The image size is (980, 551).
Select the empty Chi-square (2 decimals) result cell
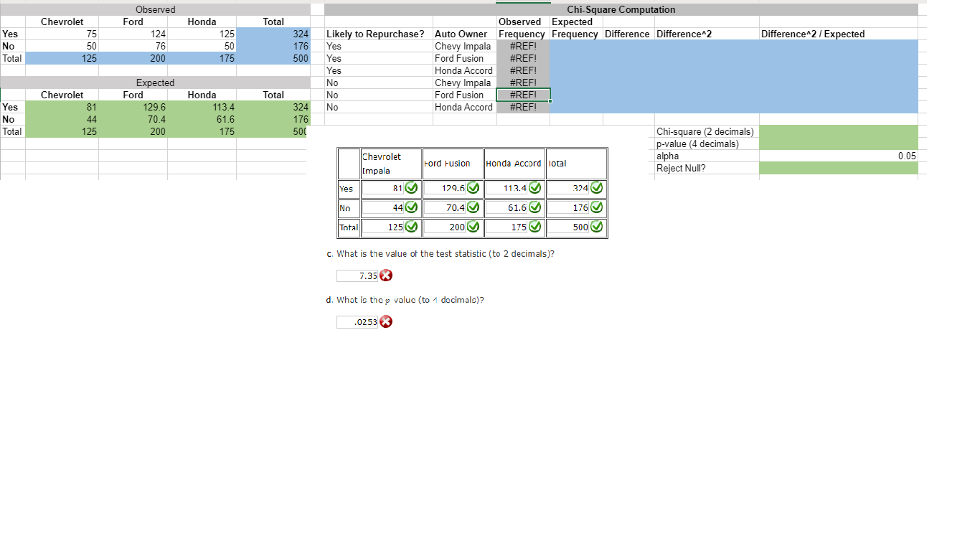click(x=838, y=131)
